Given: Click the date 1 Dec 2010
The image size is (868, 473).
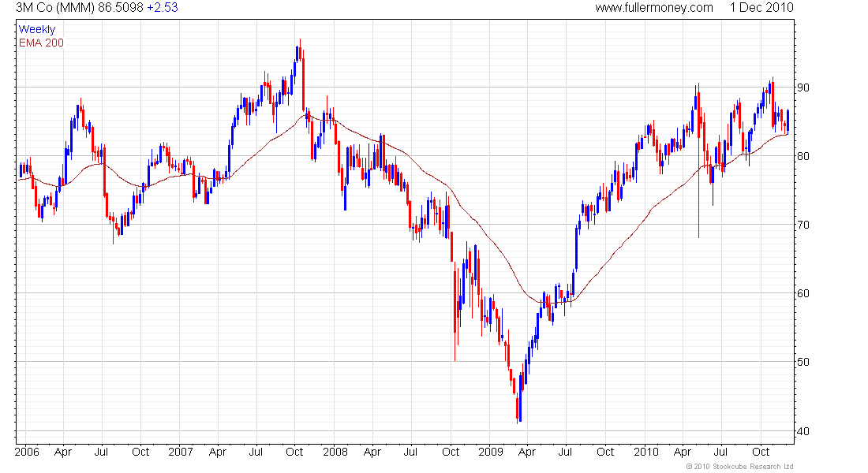Looking at the screenshot, I should point(761,8).
